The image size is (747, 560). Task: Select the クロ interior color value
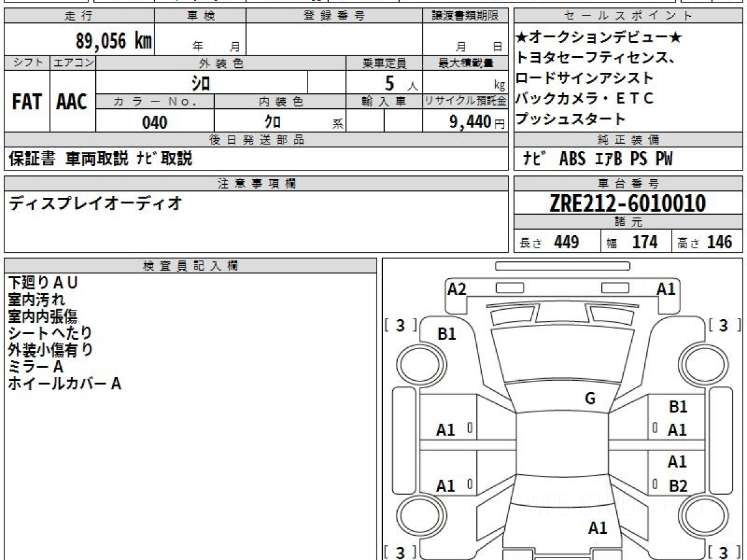(x=272, y=122)
